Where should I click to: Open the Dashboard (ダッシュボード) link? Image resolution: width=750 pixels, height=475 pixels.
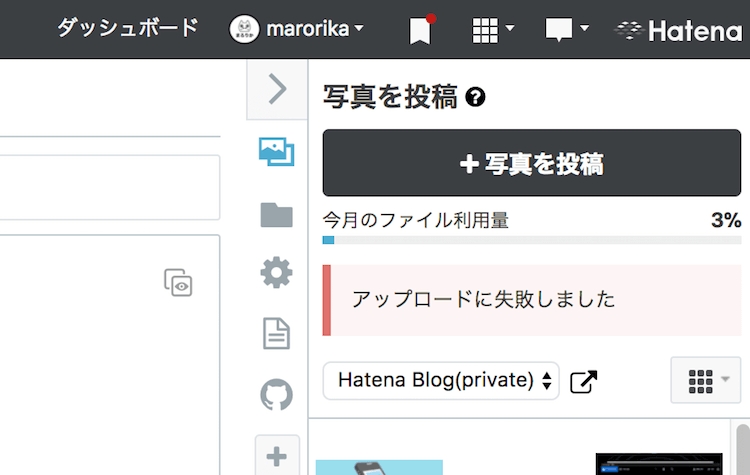click(127, 28)
